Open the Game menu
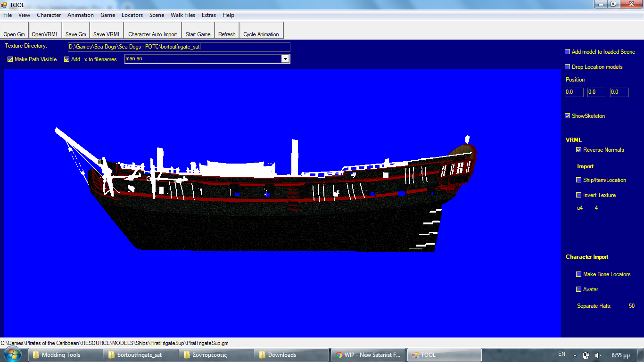Screen dimensions: 644x362 pos(108,15)
